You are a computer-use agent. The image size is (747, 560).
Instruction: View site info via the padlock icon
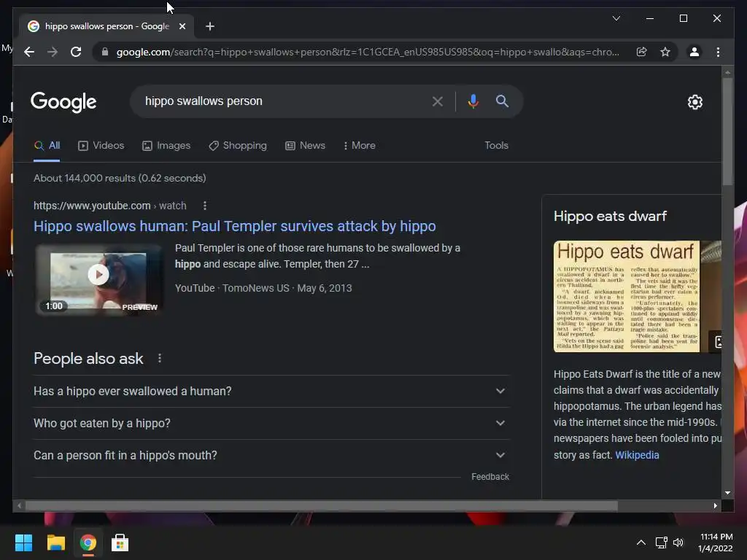click(x=105, y=52)
